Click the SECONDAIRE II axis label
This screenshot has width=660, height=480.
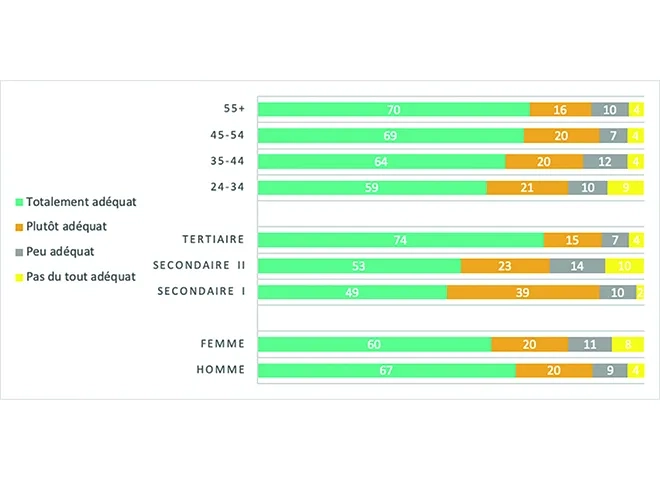tap(199, 266)
